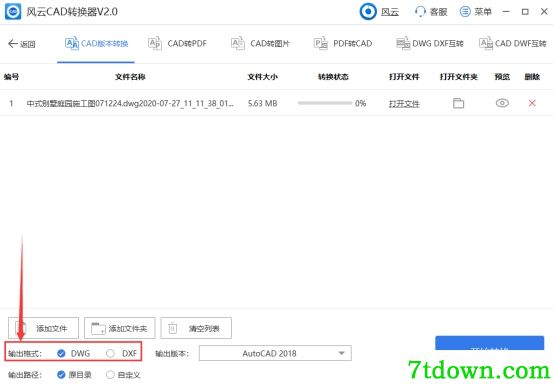Switch to the CAD转PDF tab
This screenshot has width=554, height=389.
pos(177,44)
